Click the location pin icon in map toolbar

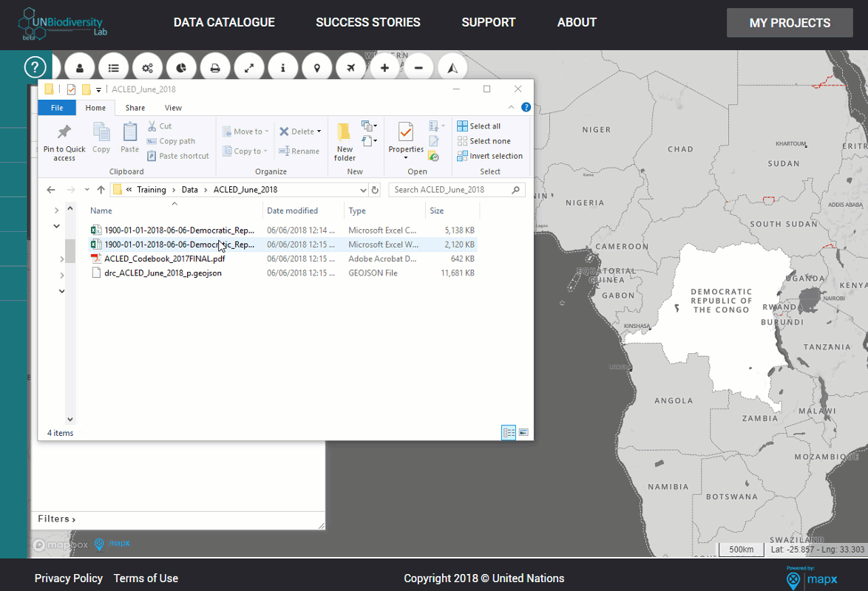point(317,68)
